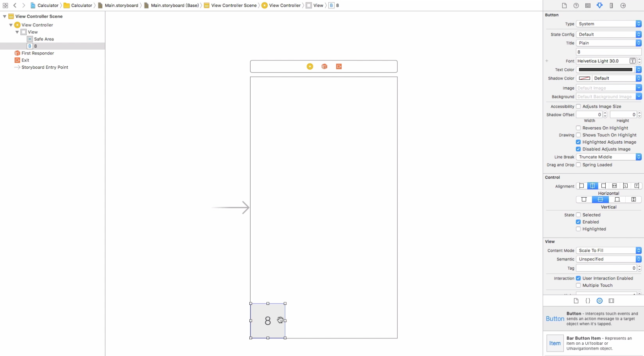The width and height of the screenshot is (644, 356).
Task: Go forward in editor history
Action: tap(24, 6)
